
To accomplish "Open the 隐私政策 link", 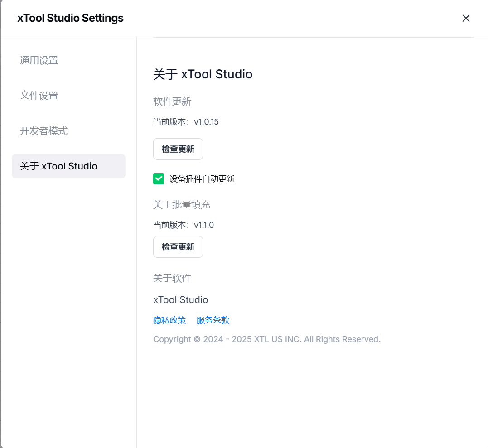I will coord(169,320).
